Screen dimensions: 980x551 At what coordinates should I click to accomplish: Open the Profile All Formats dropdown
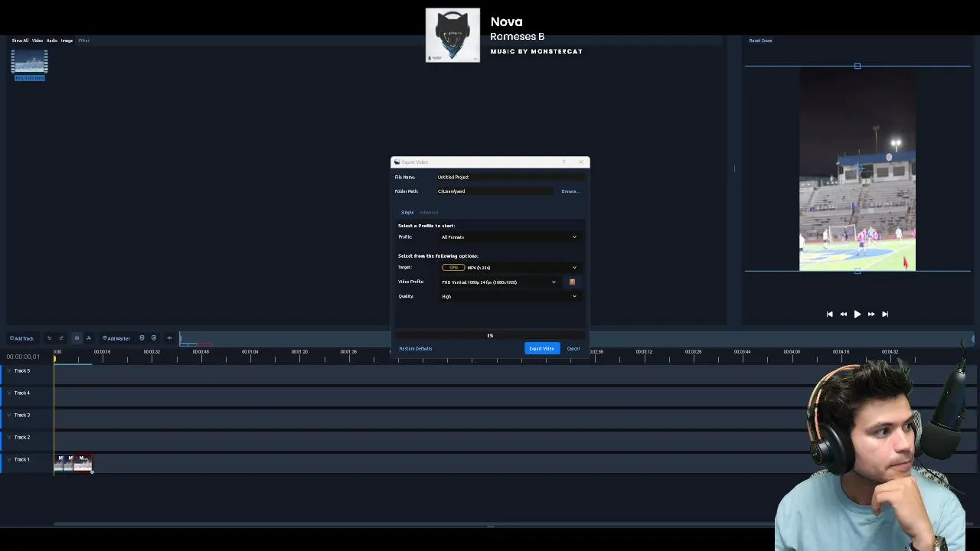509,237
